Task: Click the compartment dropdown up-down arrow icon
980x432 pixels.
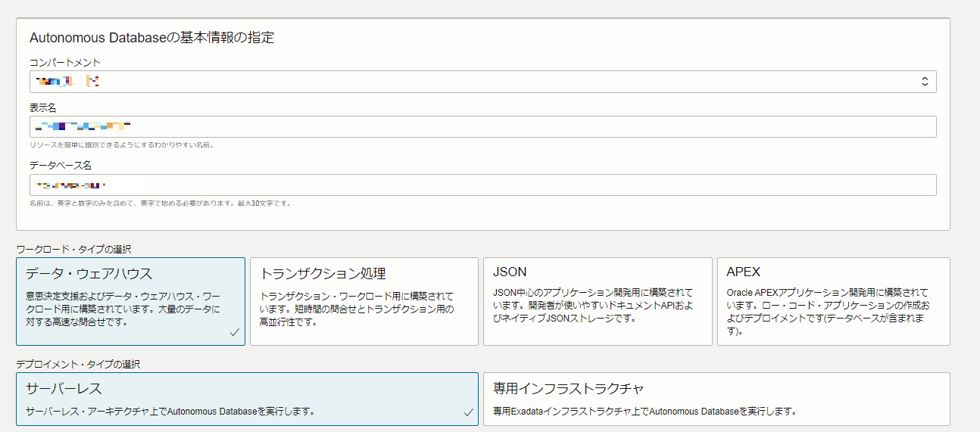Action: pyautogui.click(x=925, y=82)
